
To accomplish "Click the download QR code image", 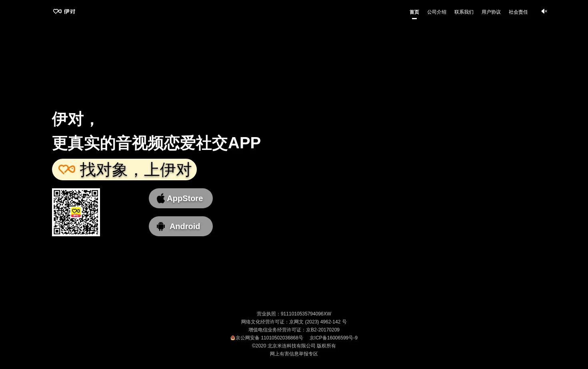I will (76, 212).
